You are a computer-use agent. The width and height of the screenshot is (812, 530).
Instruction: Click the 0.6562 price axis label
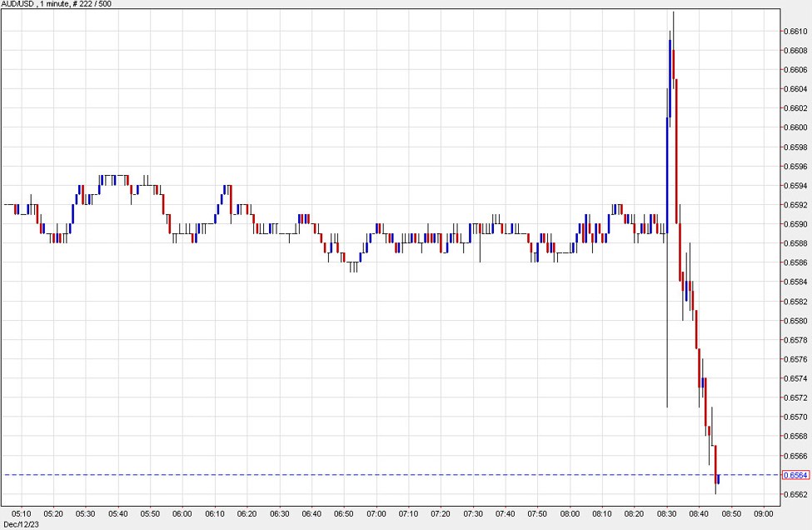pos(794,495)
